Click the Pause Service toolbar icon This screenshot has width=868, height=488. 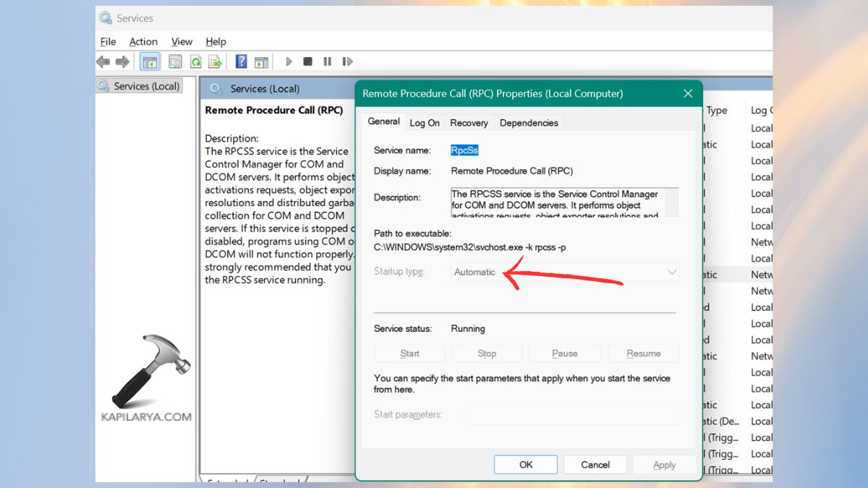point(327,61)
